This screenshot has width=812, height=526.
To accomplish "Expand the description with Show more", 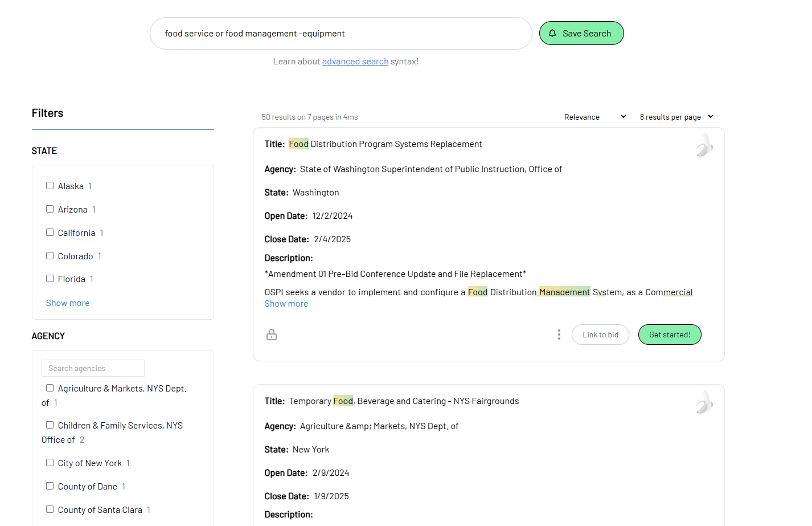I will coord(286,304).
